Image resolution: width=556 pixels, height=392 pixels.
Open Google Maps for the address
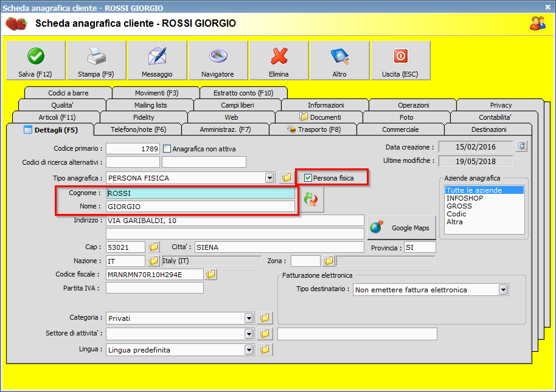(x=401, y=228)
